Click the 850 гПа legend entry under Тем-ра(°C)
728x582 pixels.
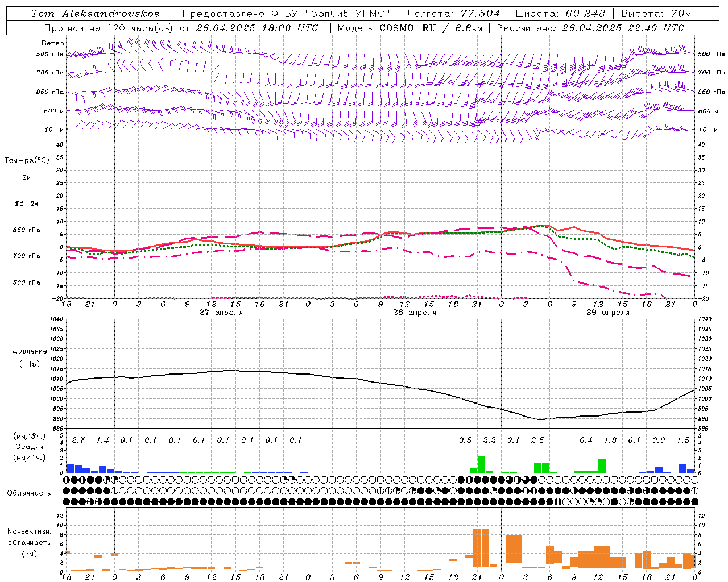click(27, 230)
